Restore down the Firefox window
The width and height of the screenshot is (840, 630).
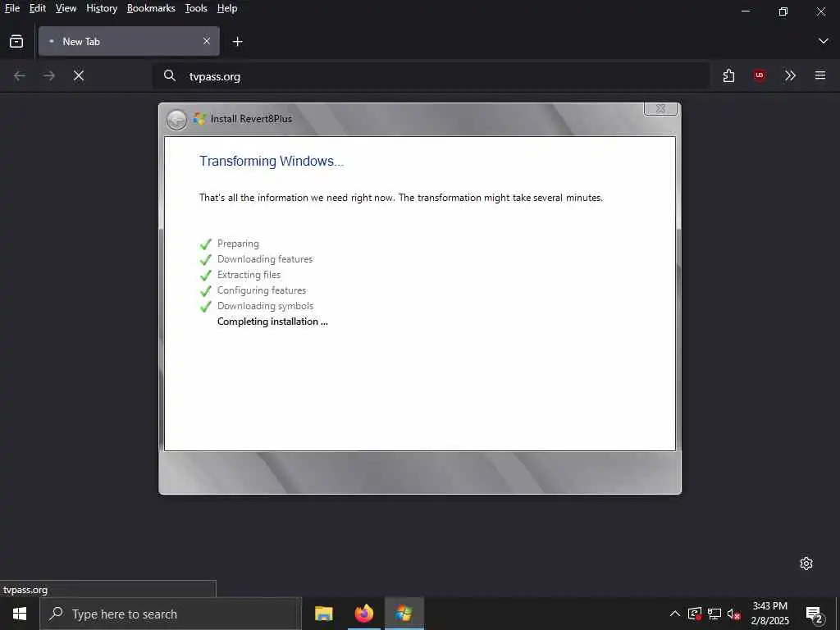point(783,11)
